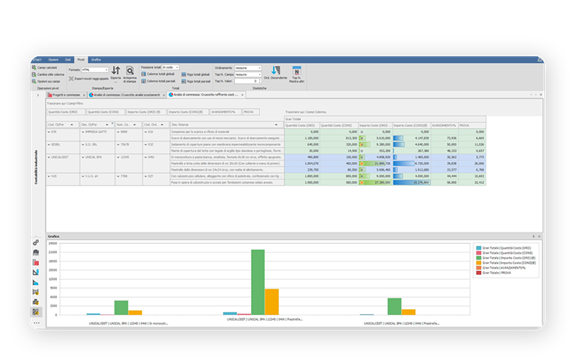This screenshot has width=576, height=362.
Task: Click the link icon in left sidebar
Action: pyautogui.click(x=36, y=242)
